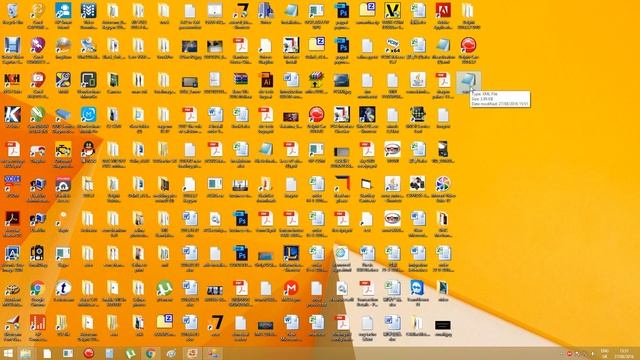Open the dark blue L logo shortcut
Screen dimensions: 640x360
click(x=291, y=254)
